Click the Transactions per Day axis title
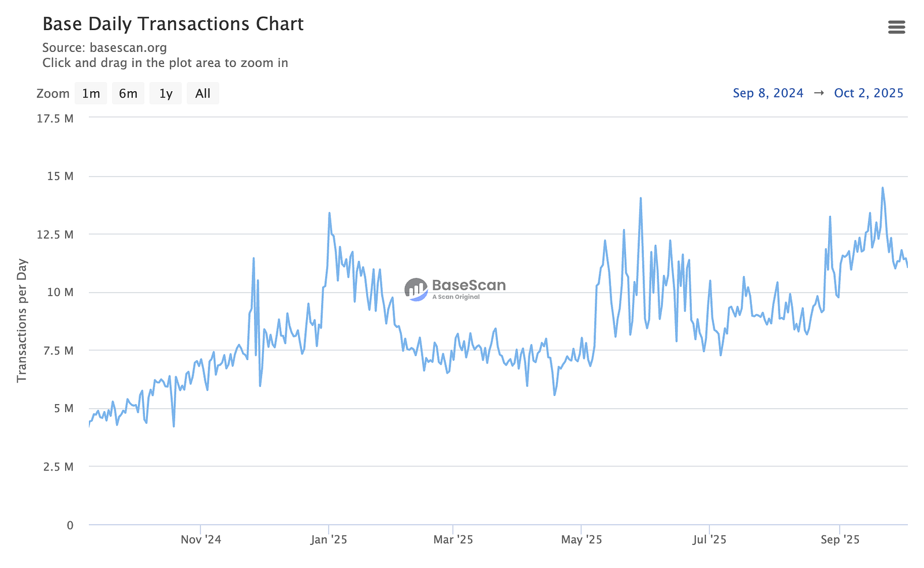924x568 pixels. [22, 320]
